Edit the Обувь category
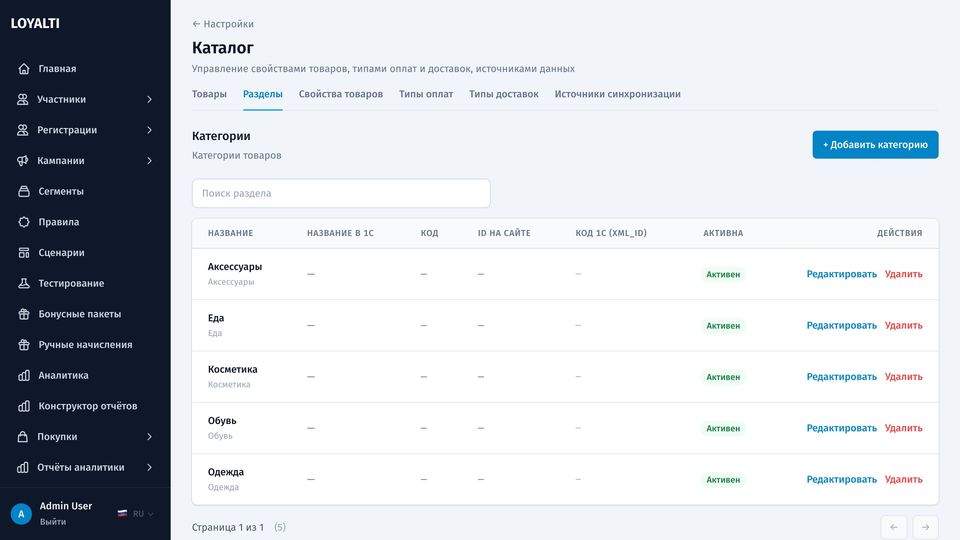960x540 pixels. coord(841,429)
